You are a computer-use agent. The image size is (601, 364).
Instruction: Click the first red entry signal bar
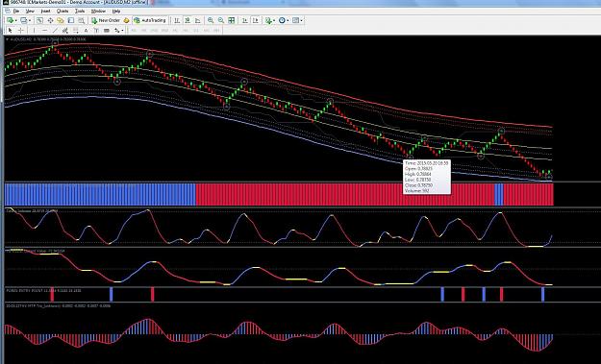point(53,294)
